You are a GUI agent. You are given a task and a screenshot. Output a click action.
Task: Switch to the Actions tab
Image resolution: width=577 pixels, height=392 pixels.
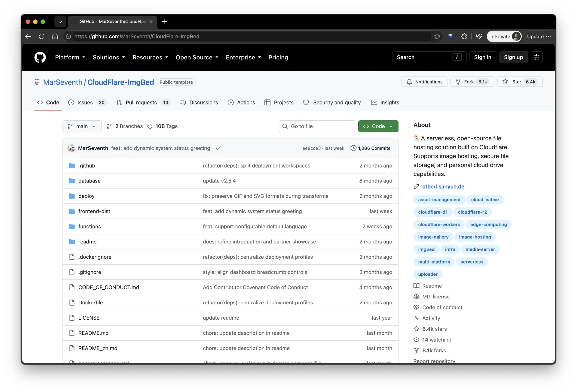(x=241, y=103)
